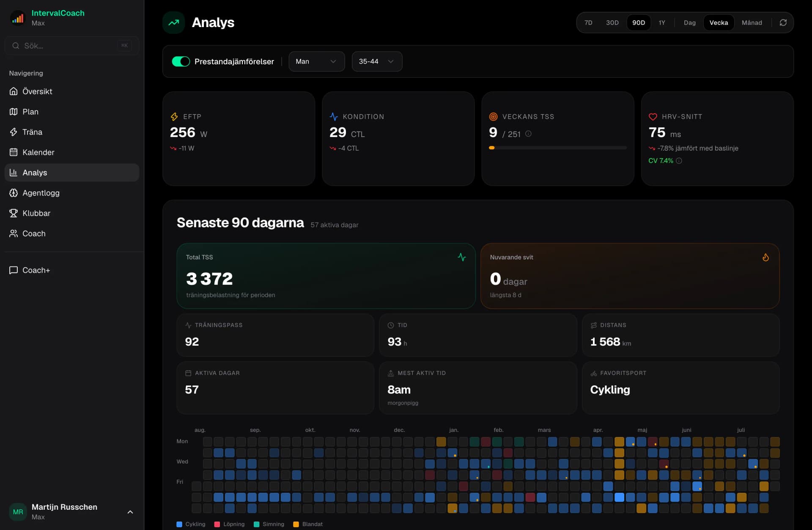Click the Kondition pulse icon

click(x=334, y=117)
